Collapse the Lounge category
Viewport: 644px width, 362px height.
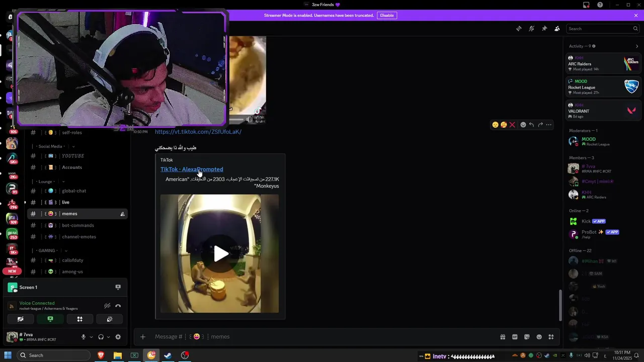coord(45,182)
